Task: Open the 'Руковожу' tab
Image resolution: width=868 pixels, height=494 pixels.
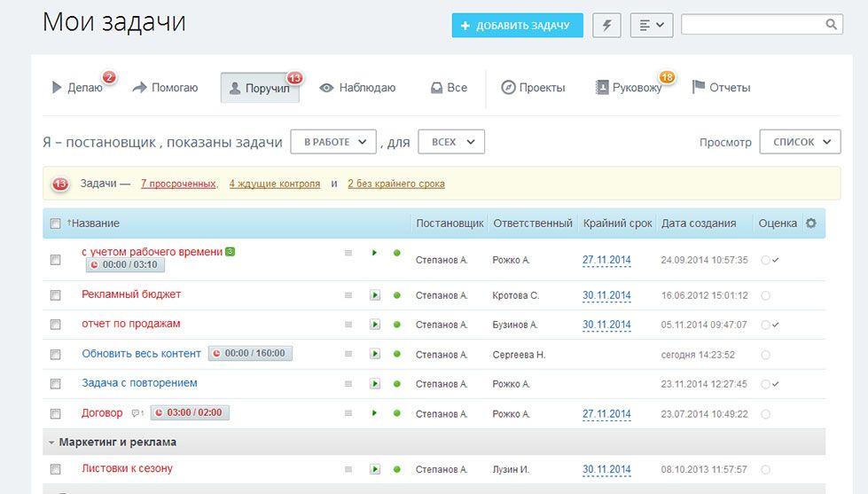Action: pos(629,88)
